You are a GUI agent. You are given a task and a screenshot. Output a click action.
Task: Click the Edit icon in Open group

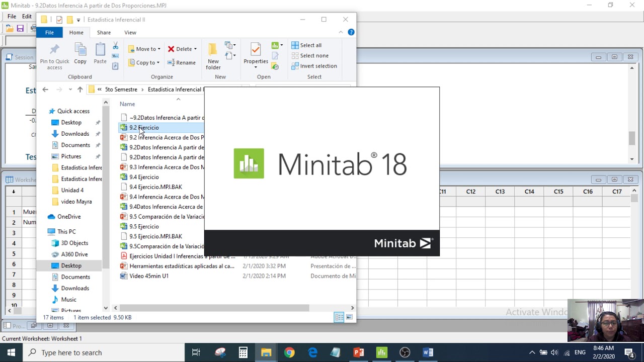275,56
